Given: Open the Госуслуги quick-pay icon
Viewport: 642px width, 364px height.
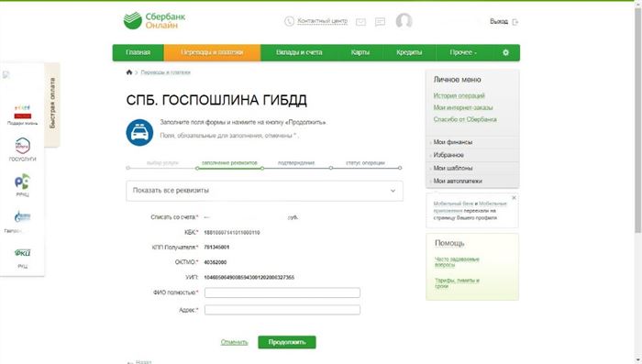Looking at the screenshot, I should coord(23,149).
